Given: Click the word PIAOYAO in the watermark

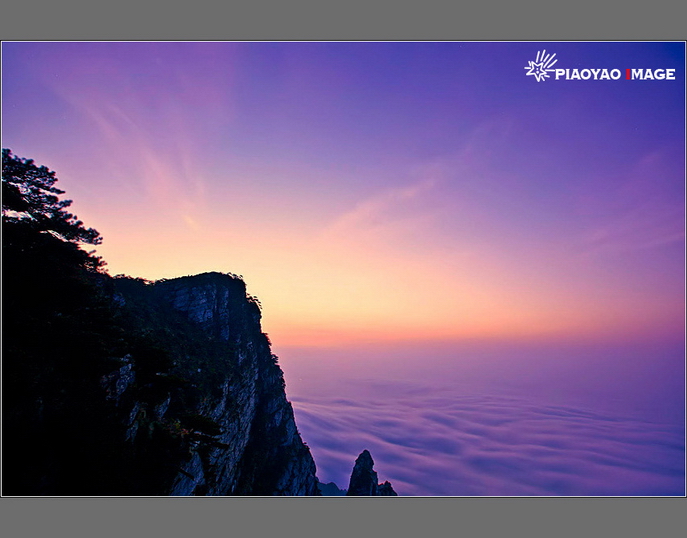Looking at the screenshot, I should pyautogui.click(x=588, y=73).
